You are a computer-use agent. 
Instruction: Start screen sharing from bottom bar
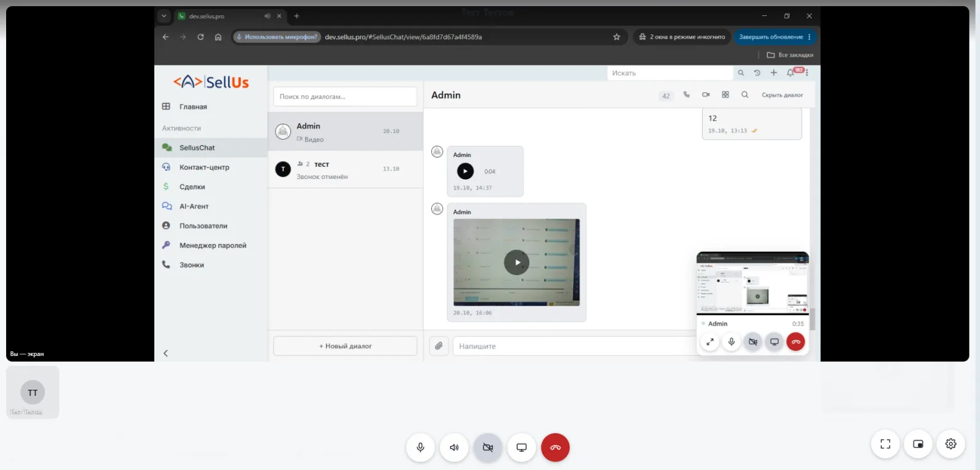521,447
